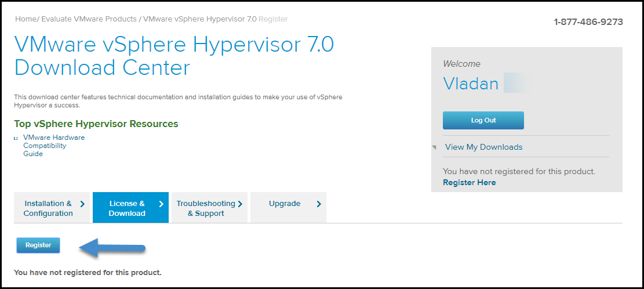The image size is (644, 289).
Task: Click chevron on the Upgrade tab
Action: (319, 204)
